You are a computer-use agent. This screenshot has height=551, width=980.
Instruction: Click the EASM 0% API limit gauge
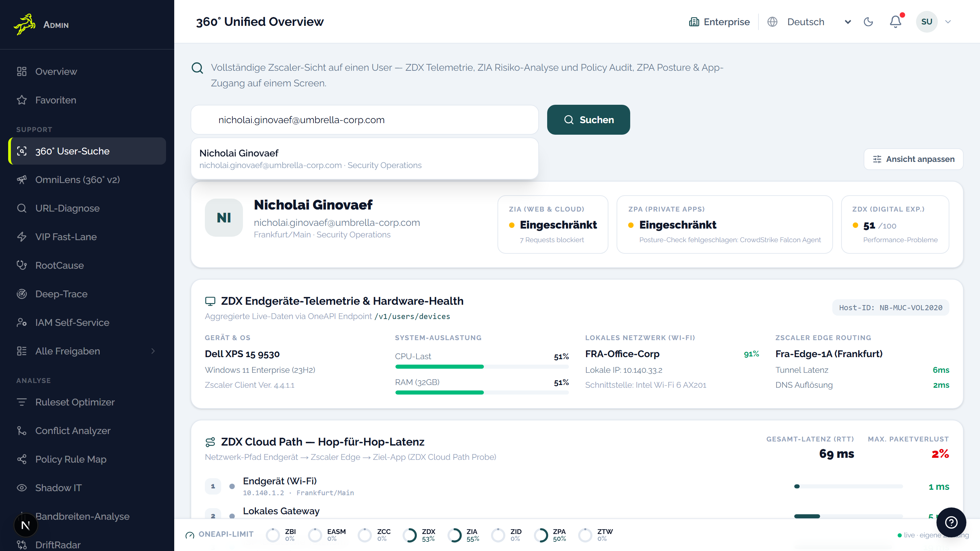click(x=327, y=535)
